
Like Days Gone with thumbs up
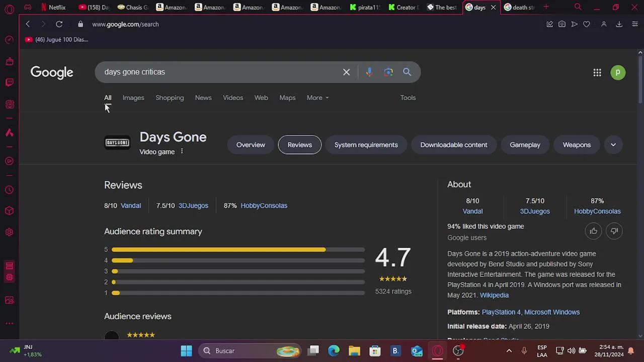(x=594, y=231)
